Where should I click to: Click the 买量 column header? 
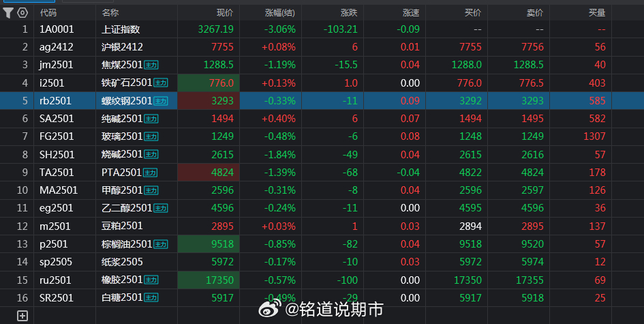pyautogui.click(x=597, y=13)
